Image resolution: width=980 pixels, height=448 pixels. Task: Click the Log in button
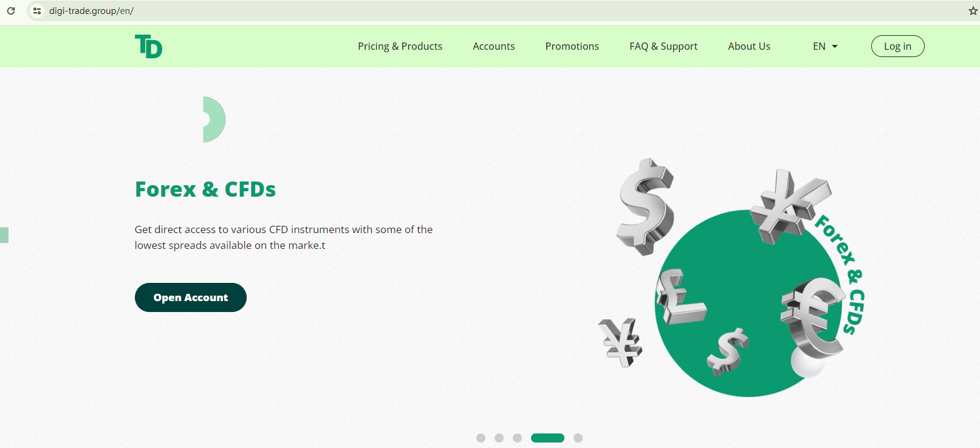[897, 46]
